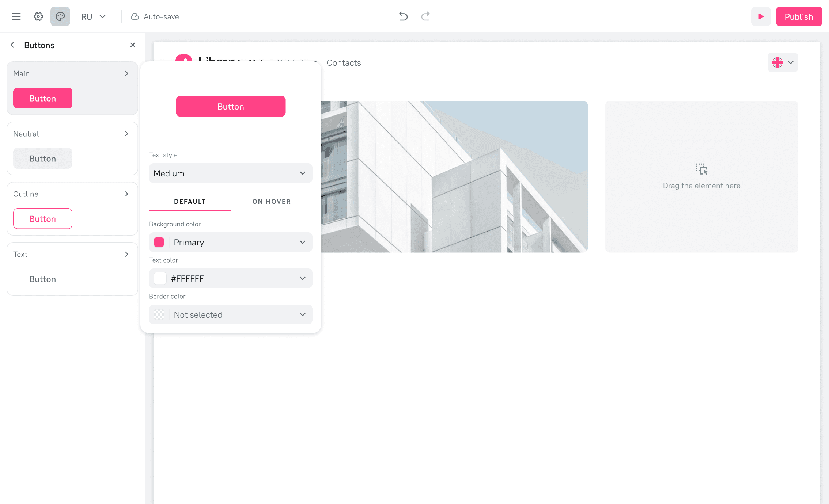The image size is (829, 504).
Task: Select the DEFAULT tab
Action: (x=190, y=202)
